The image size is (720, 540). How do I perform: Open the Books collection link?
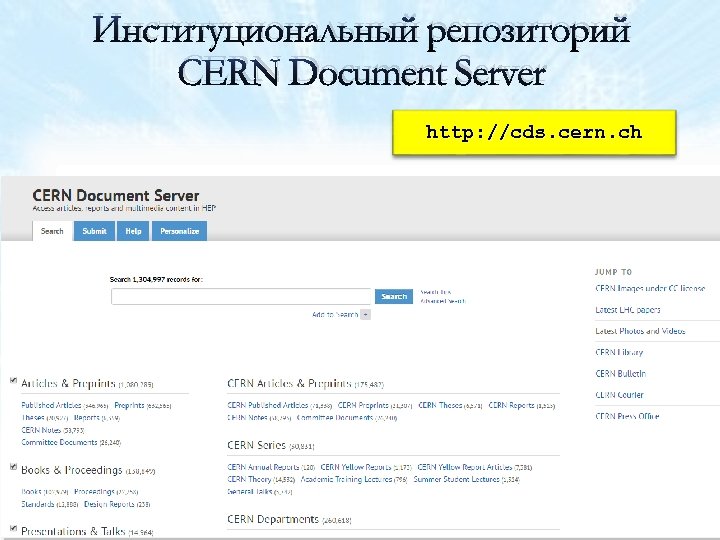31,491
